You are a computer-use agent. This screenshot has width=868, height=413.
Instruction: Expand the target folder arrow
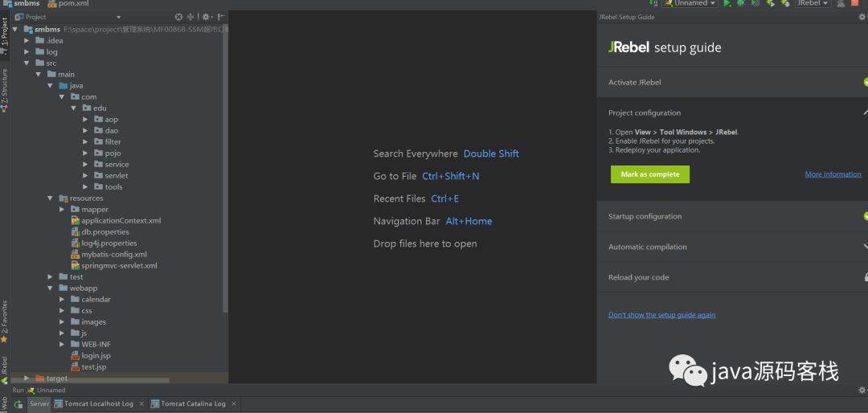(x=27, y=378)
